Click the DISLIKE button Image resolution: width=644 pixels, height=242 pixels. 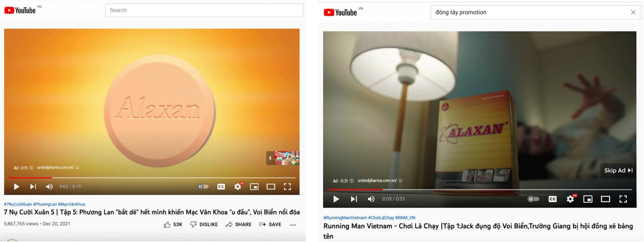point(204,224)
